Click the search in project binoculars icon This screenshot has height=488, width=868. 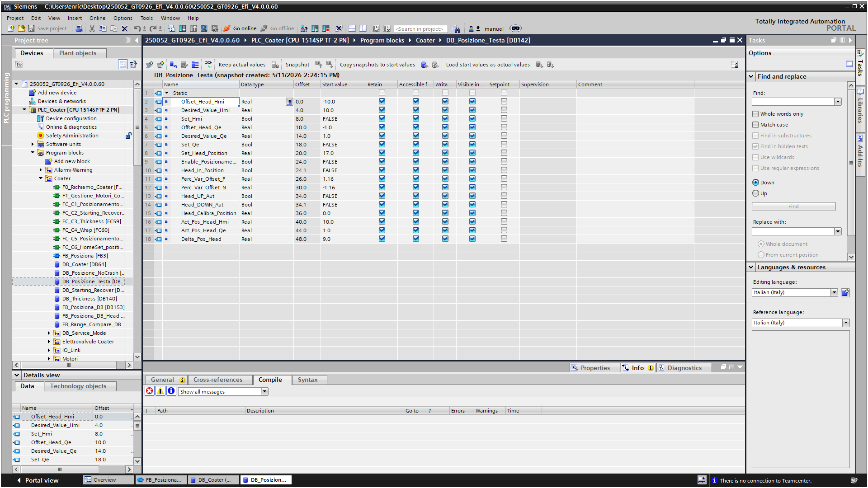pos(456,29)
